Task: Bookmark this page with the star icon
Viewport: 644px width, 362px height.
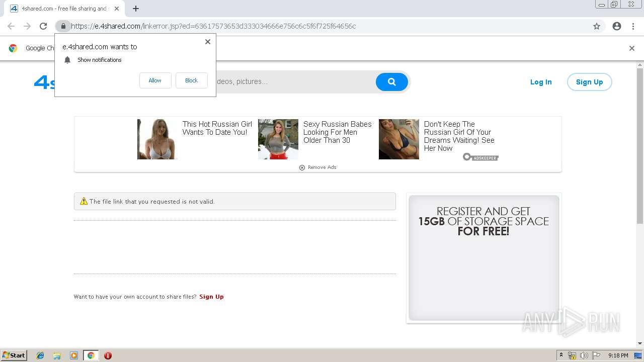Action: coord(597,26)
